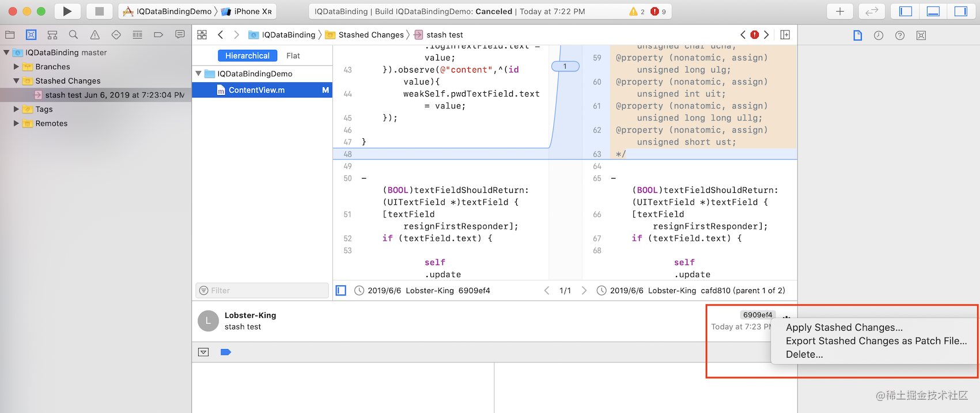Open the Library with the plus button
Viewport: 980px width, 413px height.
coord(840,11)
